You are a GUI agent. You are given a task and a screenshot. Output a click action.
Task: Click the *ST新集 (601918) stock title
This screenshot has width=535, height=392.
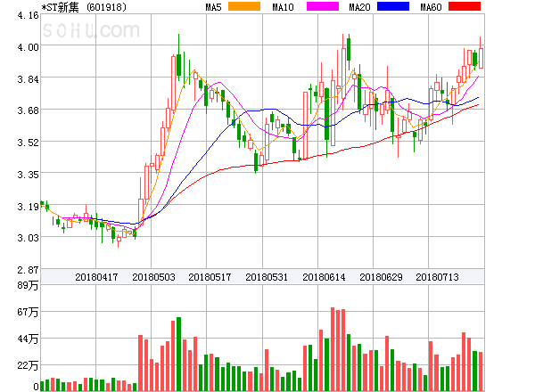(x=84, y=7)
